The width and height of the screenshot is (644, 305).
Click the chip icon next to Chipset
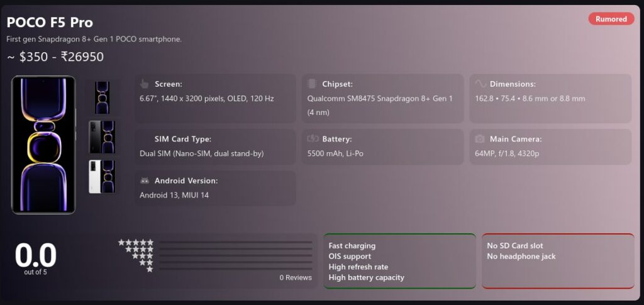[x=312, y=84]
